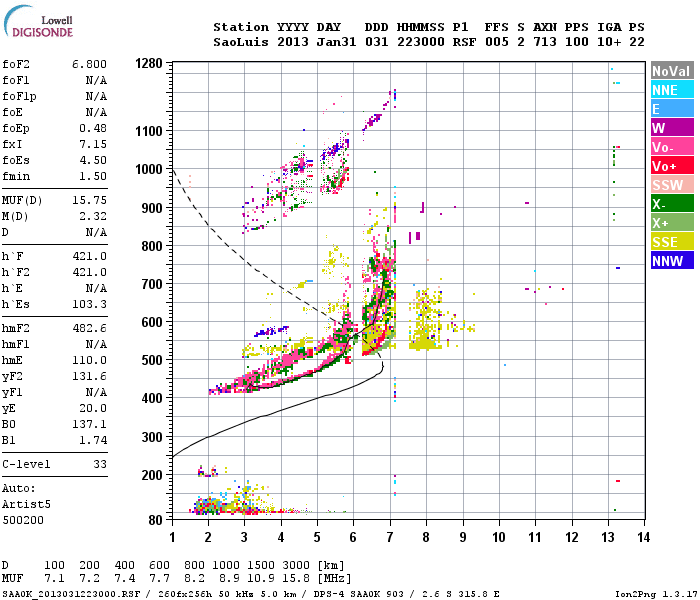Click the RSF value under P1
Screen dimensions: 700x600
(x=464, y=42)
